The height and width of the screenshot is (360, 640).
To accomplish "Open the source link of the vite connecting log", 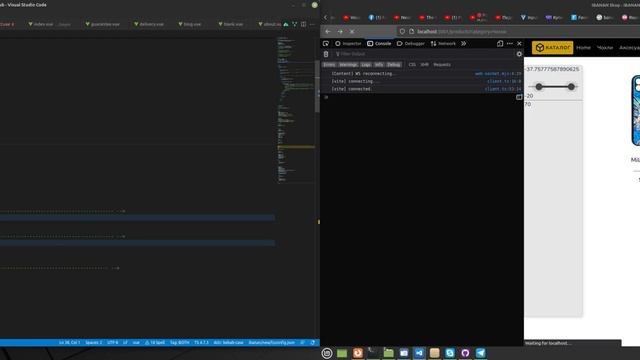I will (x=504, y=81).
